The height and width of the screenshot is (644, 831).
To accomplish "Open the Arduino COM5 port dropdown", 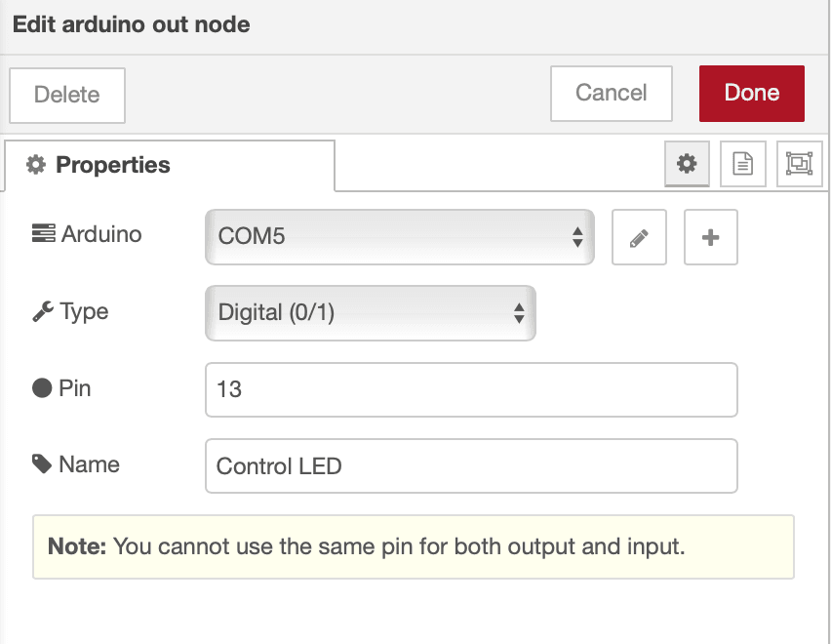I will tap(400, 237).
